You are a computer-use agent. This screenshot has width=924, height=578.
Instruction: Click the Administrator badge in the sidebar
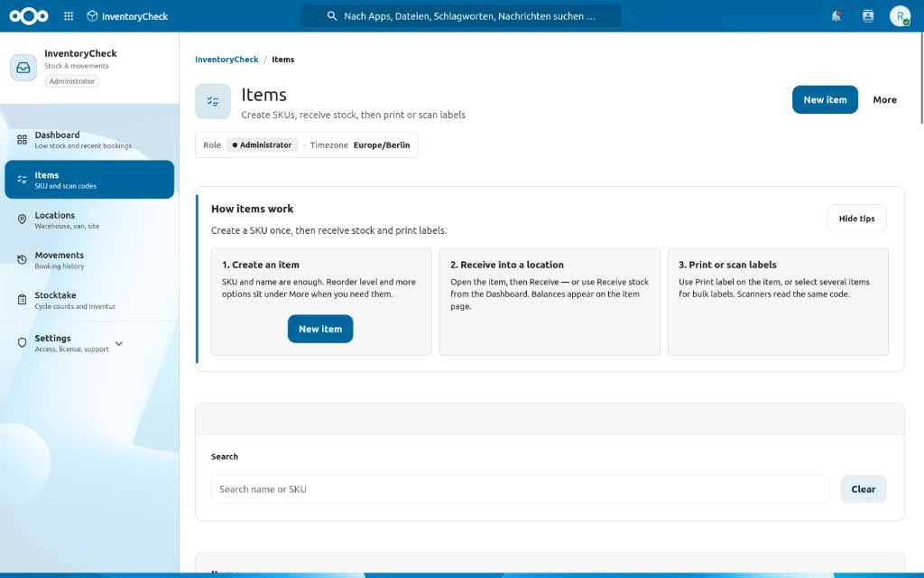coord(72,81)
